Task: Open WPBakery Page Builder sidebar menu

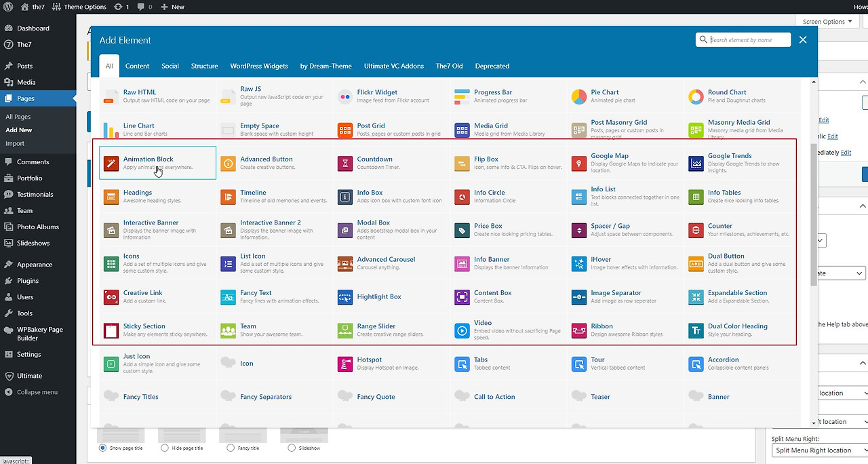Action: point(38,334)
